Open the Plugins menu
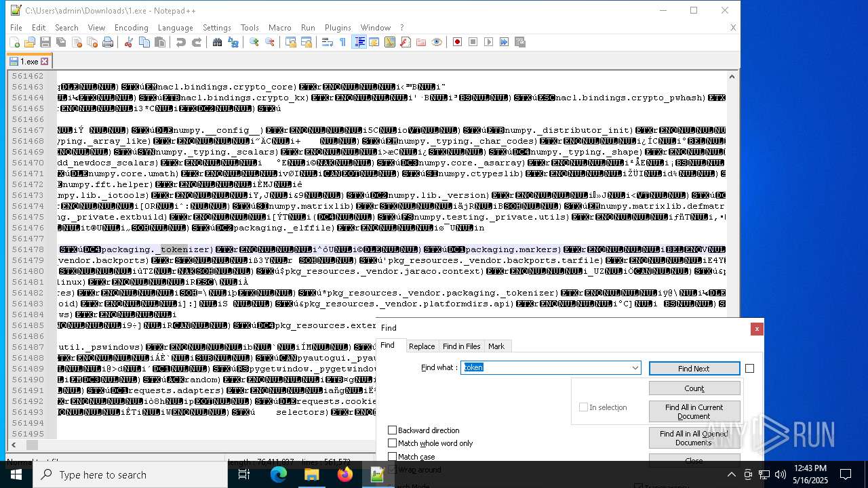Screen dimensions: 868x488 coord(338,28)
